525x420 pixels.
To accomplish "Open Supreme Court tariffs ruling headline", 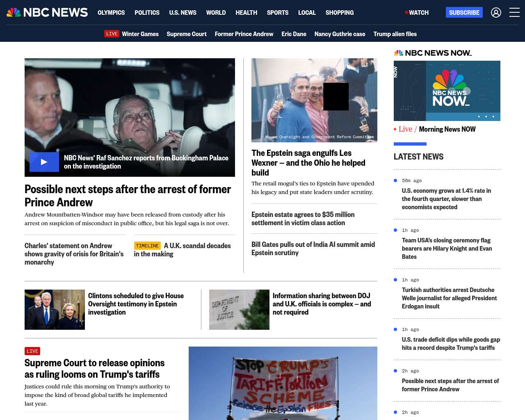I will tap(94, 369).
